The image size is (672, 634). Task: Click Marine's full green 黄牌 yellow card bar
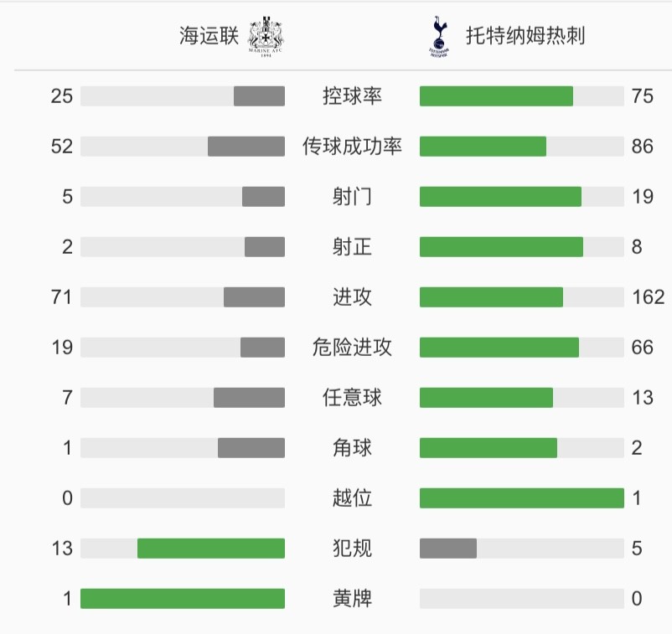point(183,599)
